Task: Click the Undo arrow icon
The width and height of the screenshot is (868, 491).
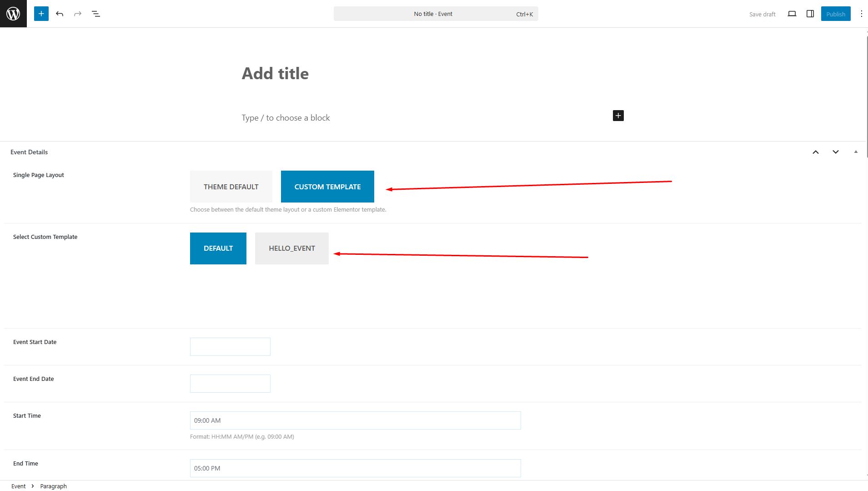Action: 60,14
